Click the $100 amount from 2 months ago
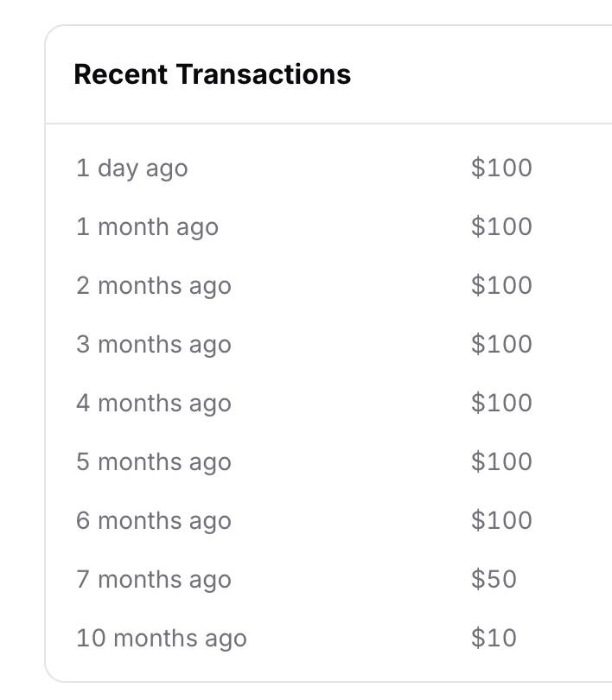Image resolution: width=612 pixels, height=700 pixels. coord(501,285)
